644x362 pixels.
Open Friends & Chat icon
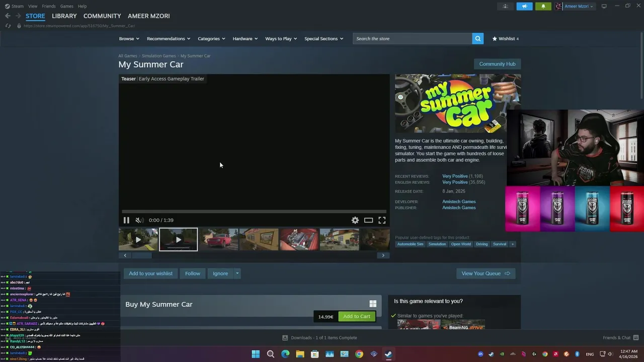(x=636, y=338)
